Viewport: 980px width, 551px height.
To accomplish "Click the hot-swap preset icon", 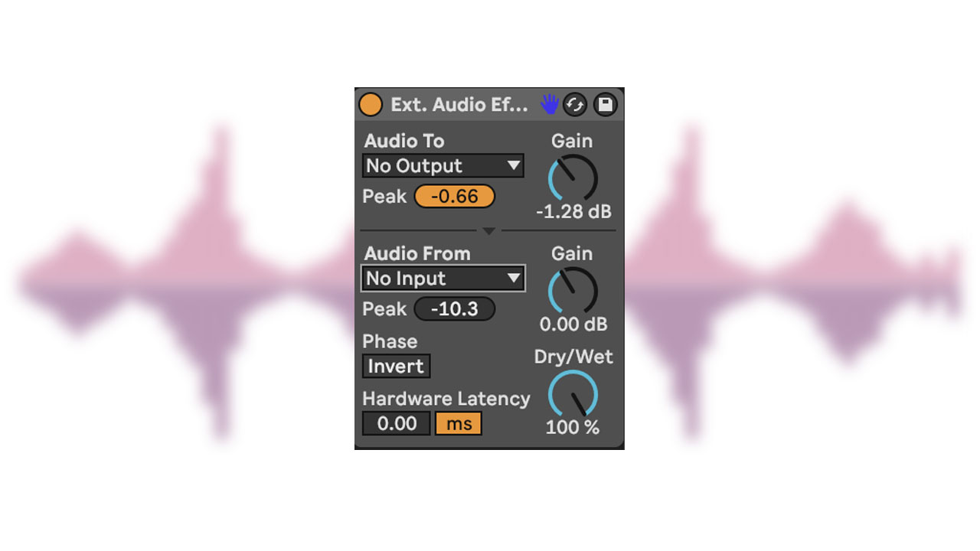I will coord(575,105).
